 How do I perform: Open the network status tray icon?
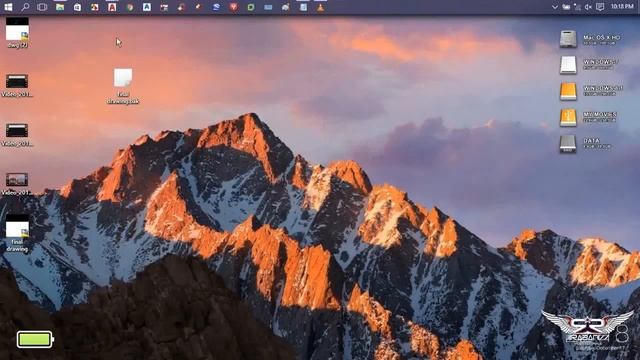click(x=577, y=7)
